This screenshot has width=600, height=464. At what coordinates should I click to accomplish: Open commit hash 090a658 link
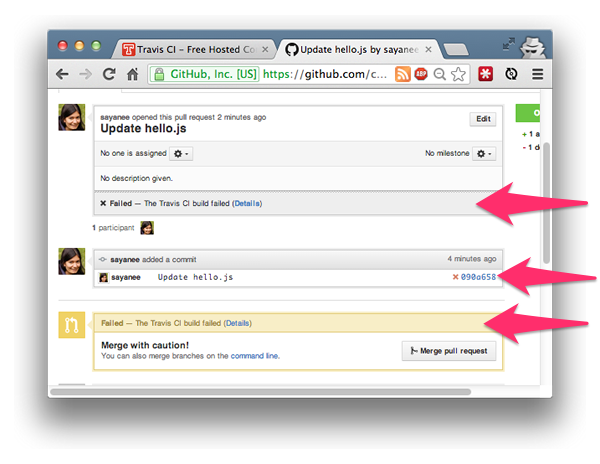478,277
